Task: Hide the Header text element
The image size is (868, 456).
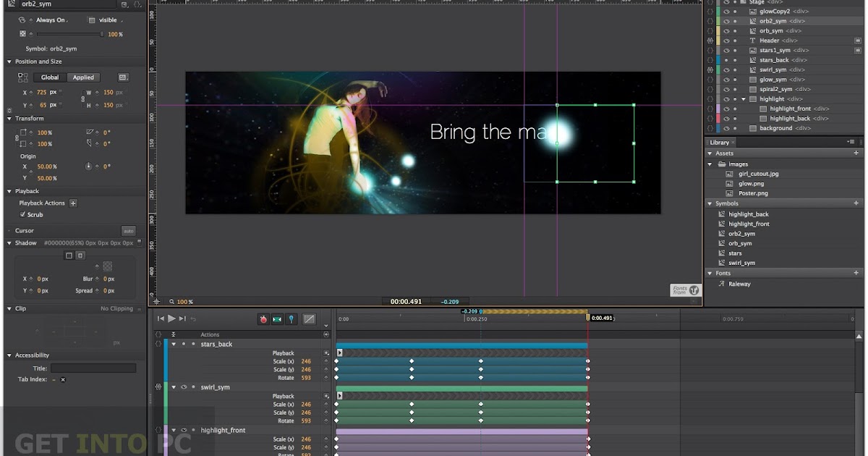Action: (x=726, y=41)
